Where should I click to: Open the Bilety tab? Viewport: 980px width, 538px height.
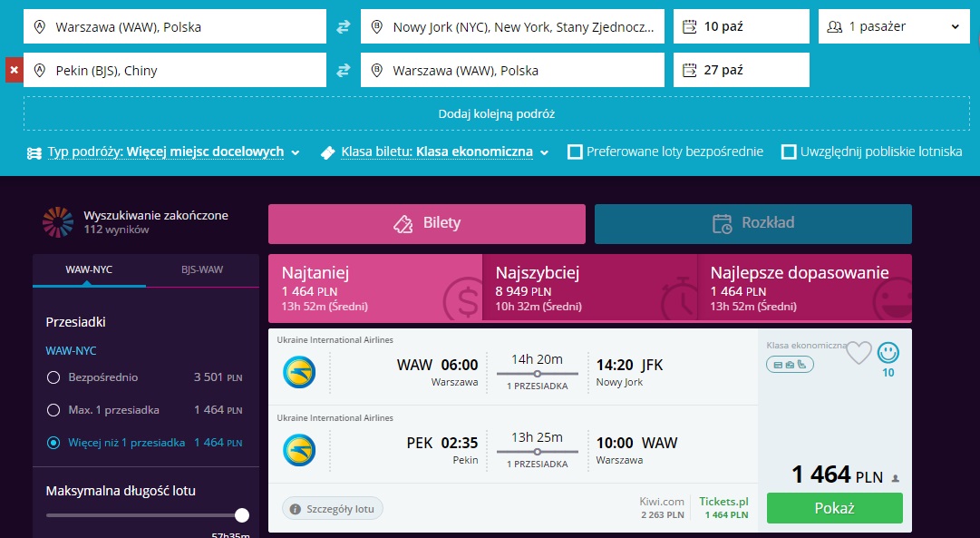(x=427, y=224)
